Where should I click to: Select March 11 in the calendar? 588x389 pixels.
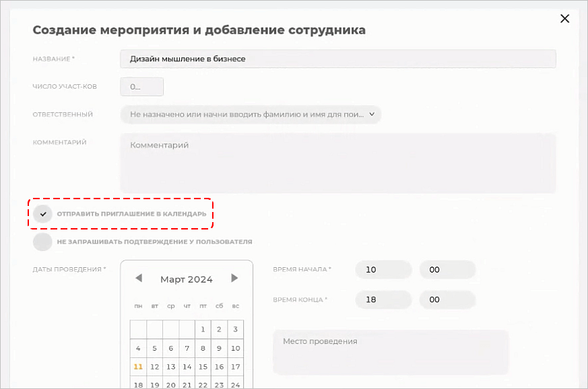point(138,367)
